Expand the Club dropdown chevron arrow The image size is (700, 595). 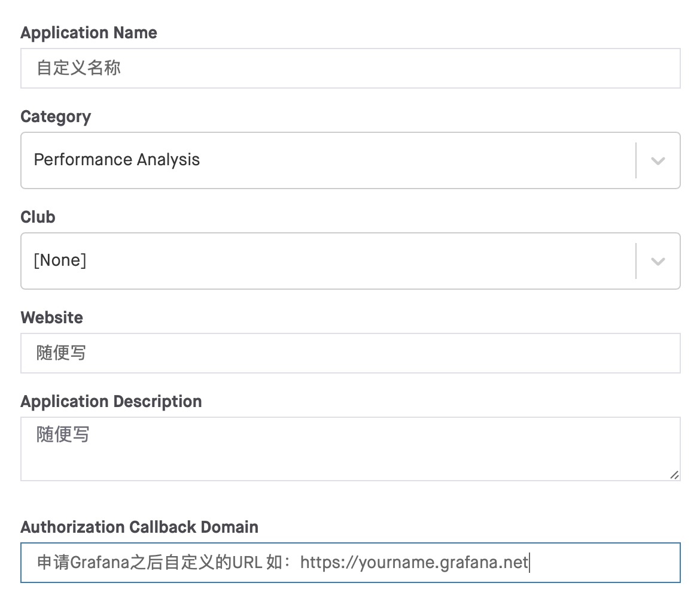point(658,261)
